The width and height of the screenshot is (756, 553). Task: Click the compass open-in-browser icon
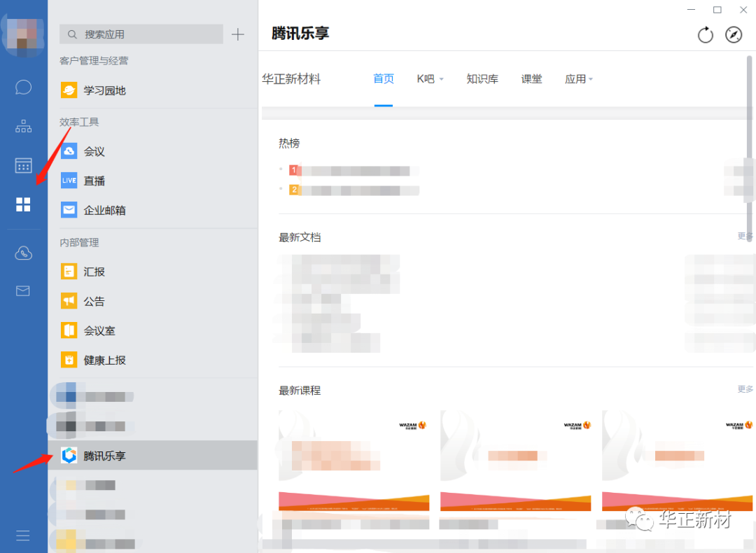[x=734, y=35]
